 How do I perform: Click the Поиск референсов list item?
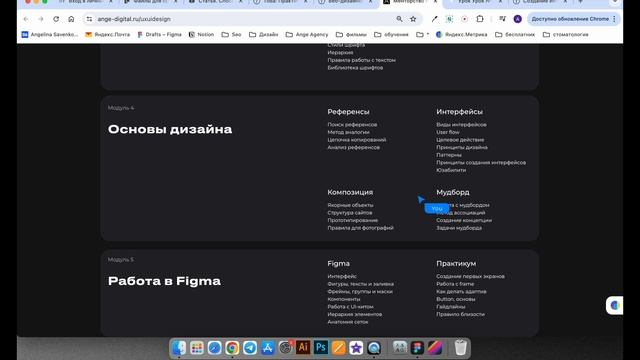pos(352,124)
